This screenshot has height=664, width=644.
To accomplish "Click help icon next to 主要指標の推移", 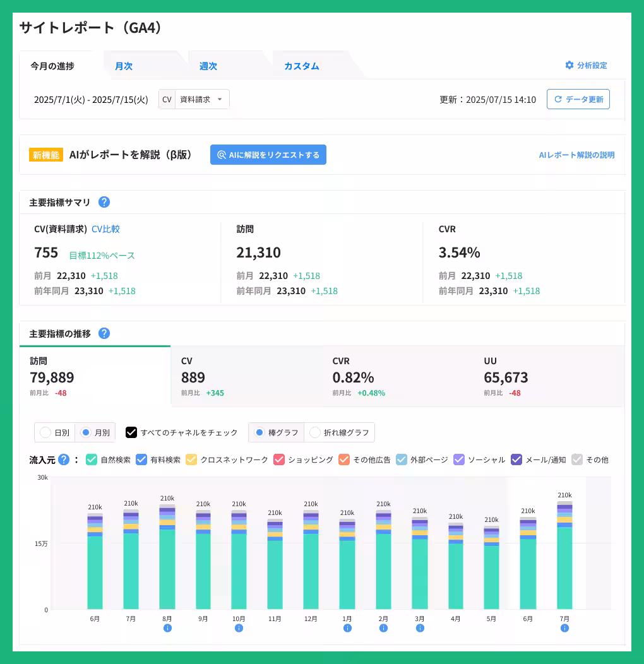I will (104, 333).
